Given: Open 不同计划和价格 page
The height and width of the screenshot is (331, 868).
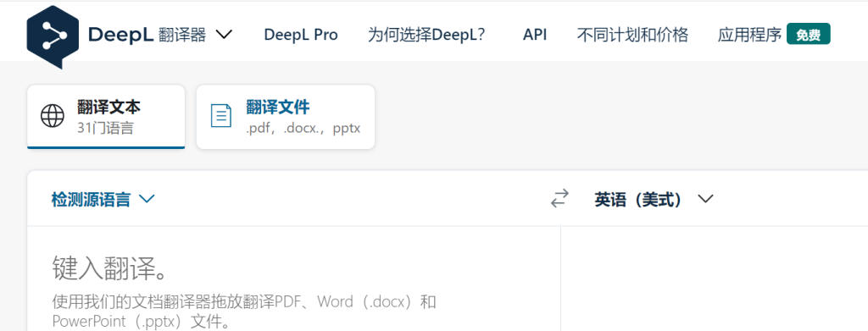Looking at the screenshot, I should coord(632,35).
